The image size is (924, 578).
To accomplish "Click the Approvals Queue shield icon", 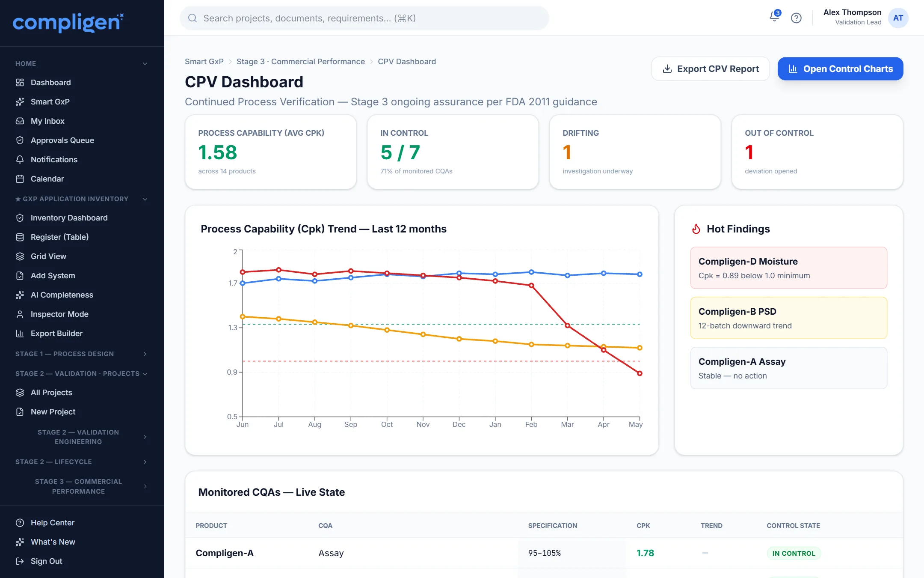I will point(20,140).
